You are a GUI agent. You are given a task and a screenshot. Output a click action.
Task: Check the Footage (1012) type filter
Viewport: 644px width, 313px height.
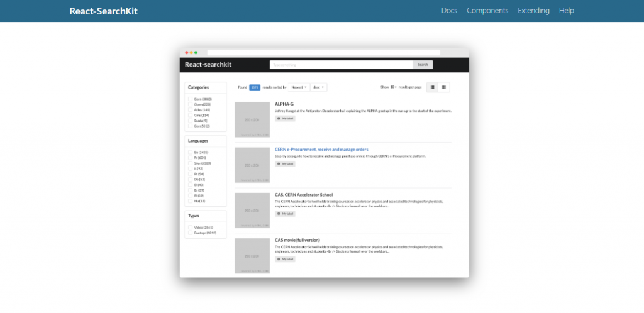(190, 233)
